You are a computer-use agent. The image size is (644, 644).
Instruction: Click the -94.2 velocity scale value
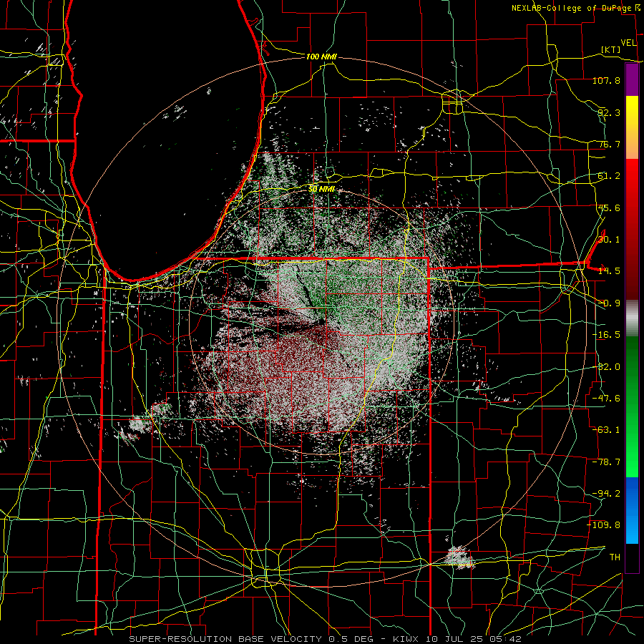coord(606,494)
